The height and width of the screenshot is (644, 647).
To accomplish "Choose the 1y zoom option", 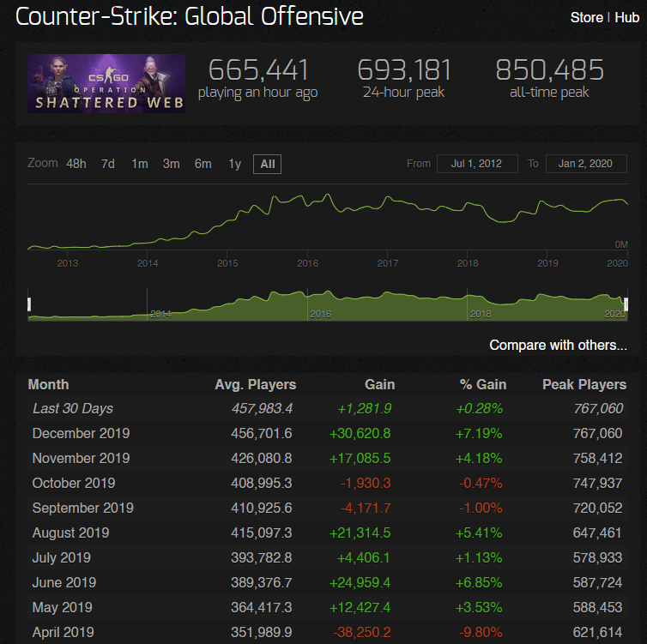I will tap(234, 164).
